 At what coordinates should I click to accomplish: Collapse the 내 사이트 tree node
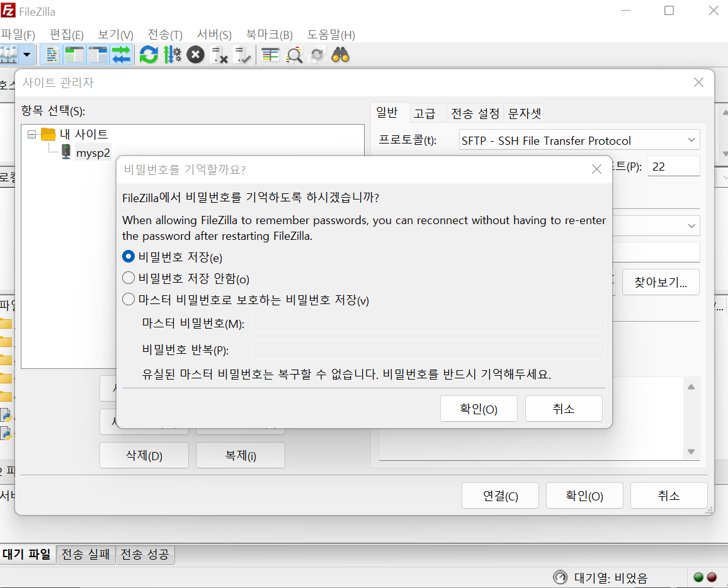[x=31, y=135]
